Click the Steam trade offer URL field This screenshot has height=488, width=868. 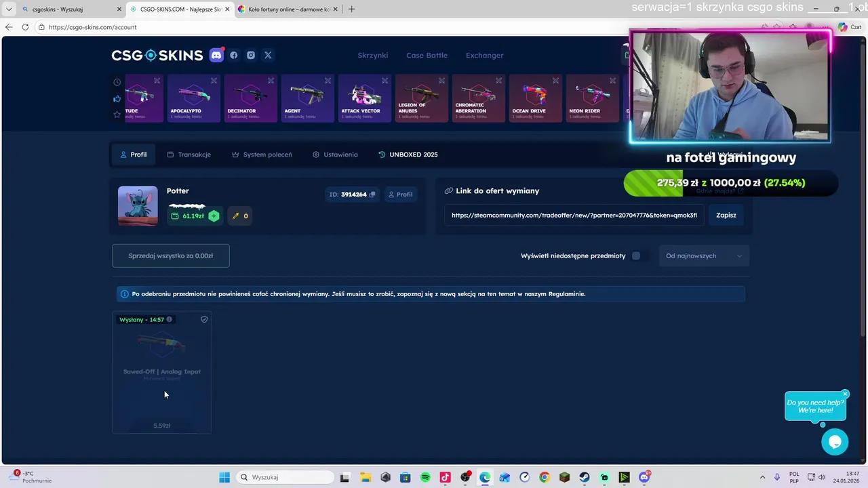coord(574,215)
